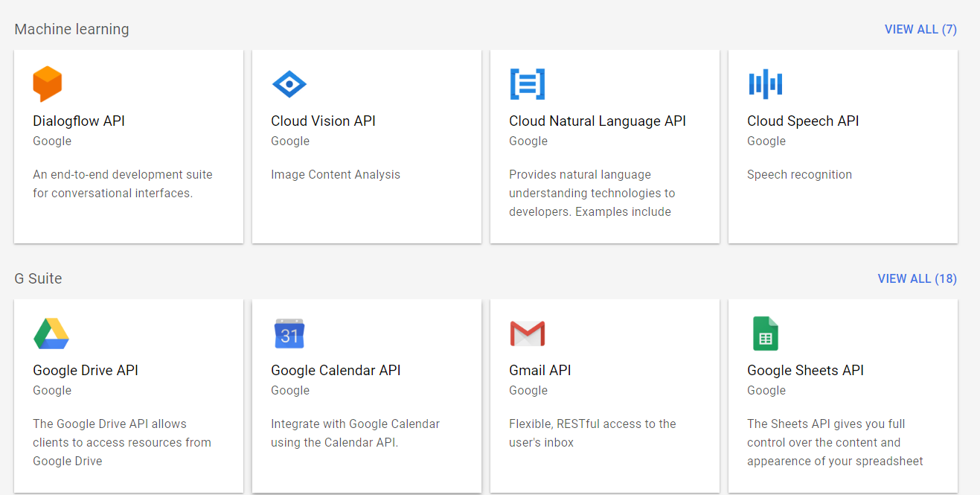Open the Gmail API title
Viewport: 980px width, 495px height.
[540, 370]
